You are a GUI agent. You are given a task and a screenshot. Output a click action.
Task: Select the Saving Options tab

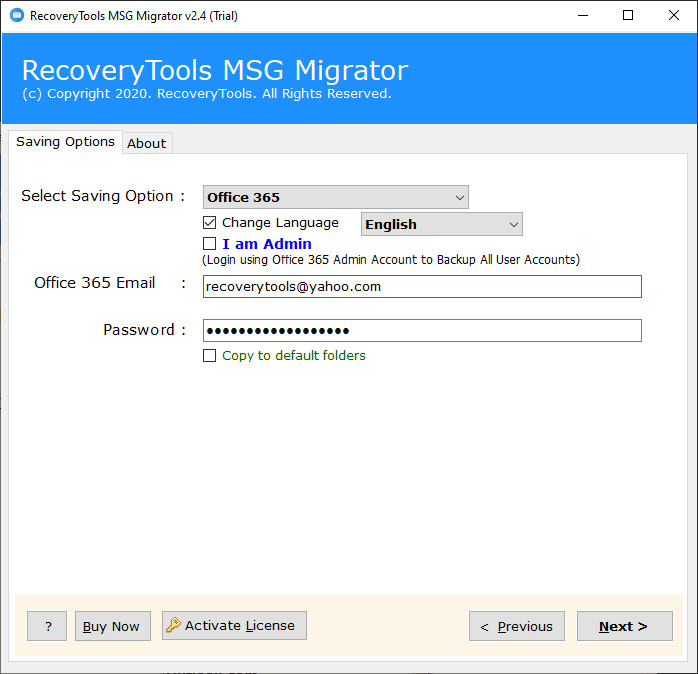click(x=65, y=142)
